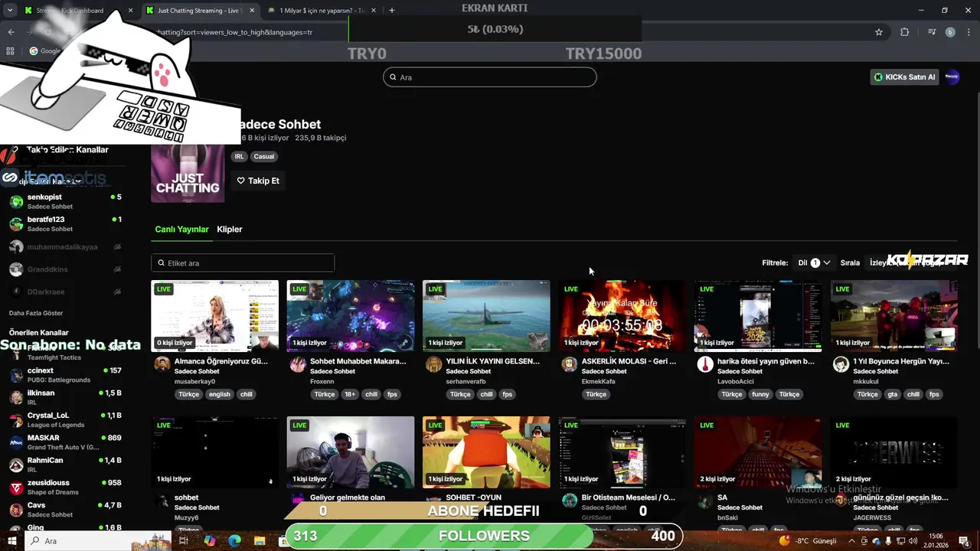Open the Geliyor gelmekte olan stream thumbnail
Image resolution: width=980 pixels, height=551 pixels.
click(351, 452)
